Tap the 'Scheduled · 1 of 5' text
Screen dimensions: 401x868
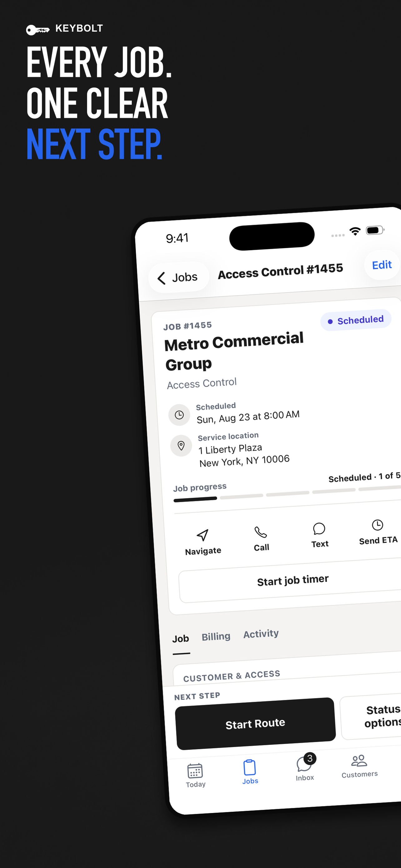(364, 477)
